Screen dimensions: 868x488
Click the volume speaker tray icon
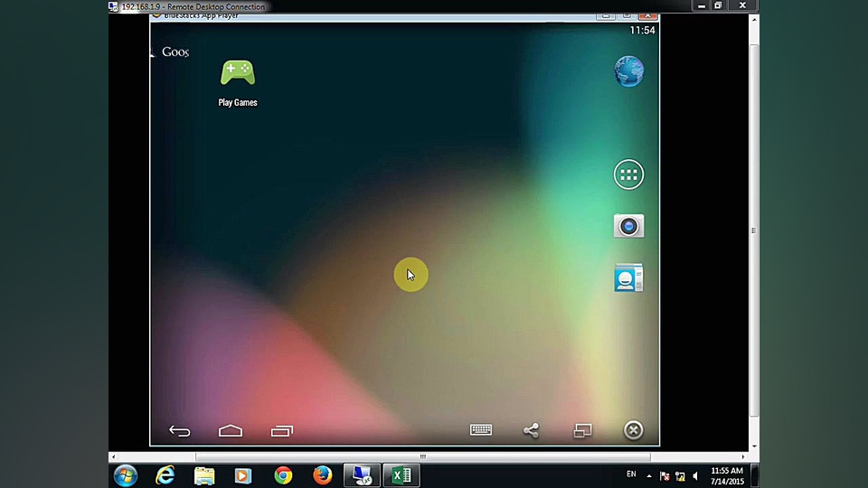point(696,476)
